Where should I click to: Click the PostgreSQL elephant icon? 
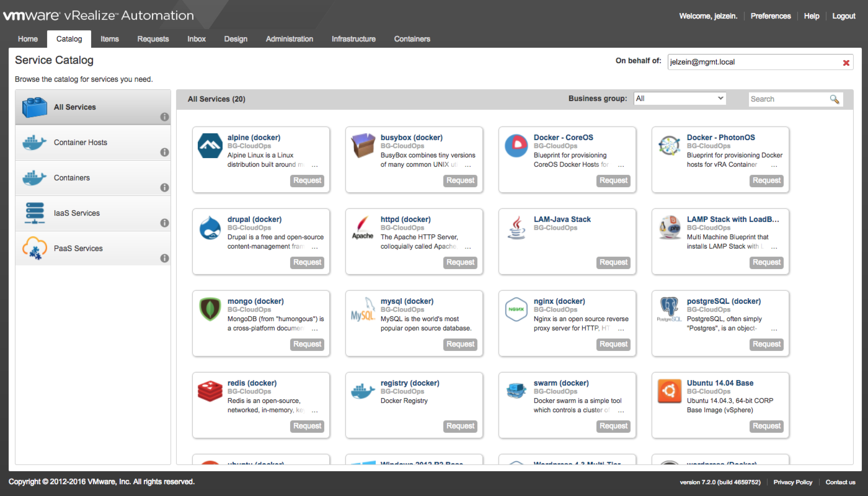pos(669,309)
